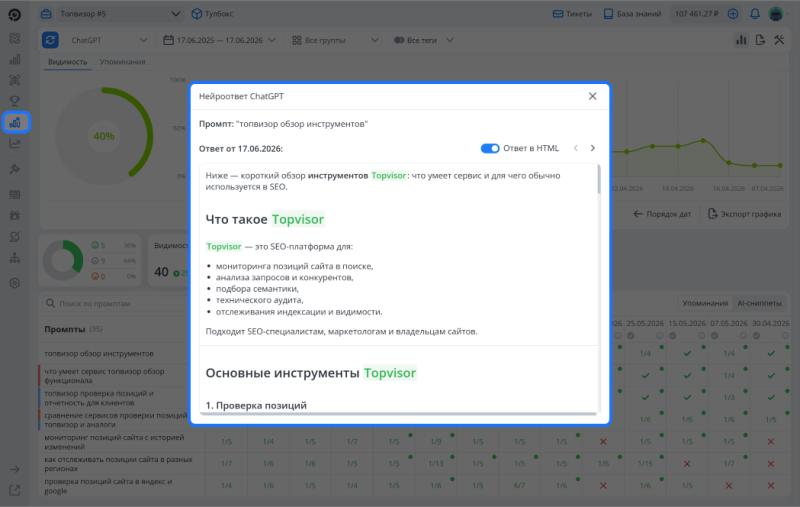Go to previous answer with left chevron
800x507 pixels.
pyautogui.click(x=576, y=148)
